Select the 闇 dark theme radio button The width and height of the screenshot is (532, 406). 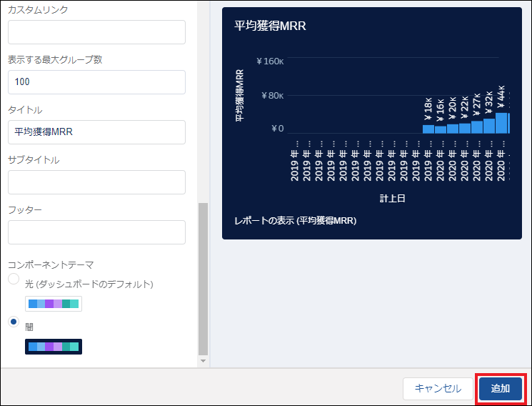tap(14, 322)
